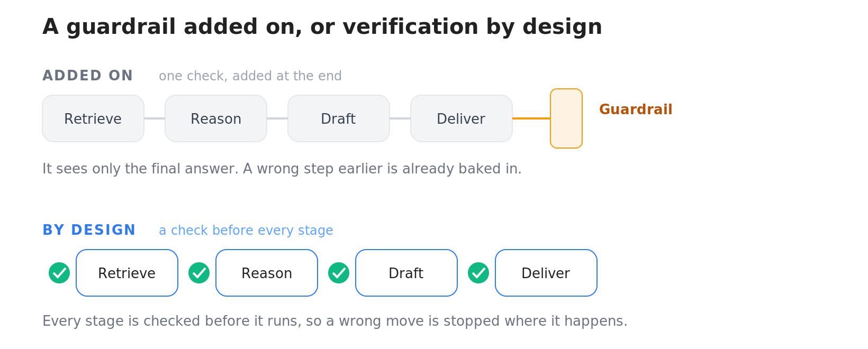Click the green checkmark before Retrieve
The height and width of the screenshot is (349, 868).
coord(59,273)
